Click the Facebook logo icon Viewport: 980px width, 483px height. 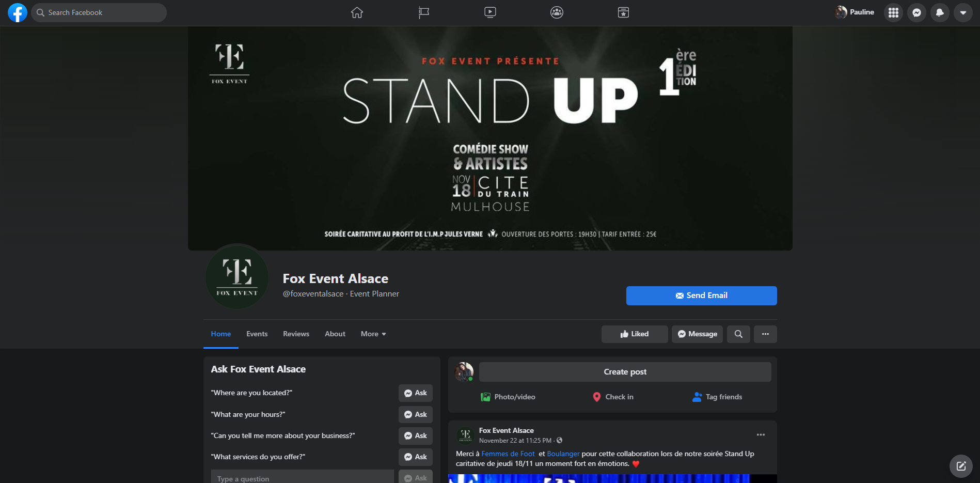pyautogui.click(x=18, y=12)
